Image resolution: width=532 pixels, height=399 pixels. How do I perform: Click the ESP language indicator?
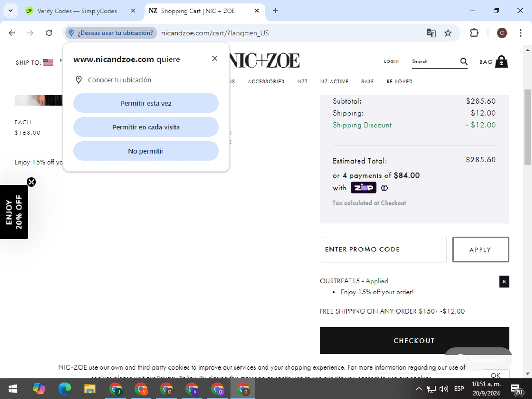click(x=459, y=389)
